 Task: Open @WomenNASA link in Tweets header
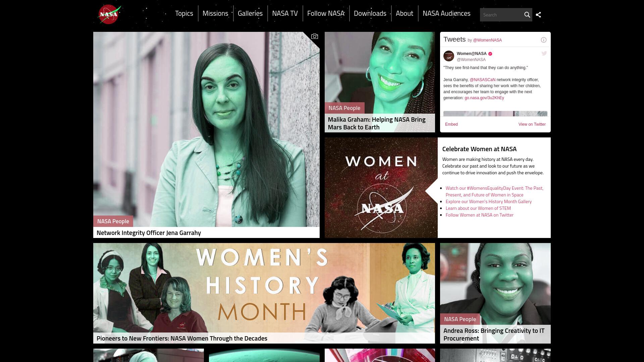click(487, 40)
